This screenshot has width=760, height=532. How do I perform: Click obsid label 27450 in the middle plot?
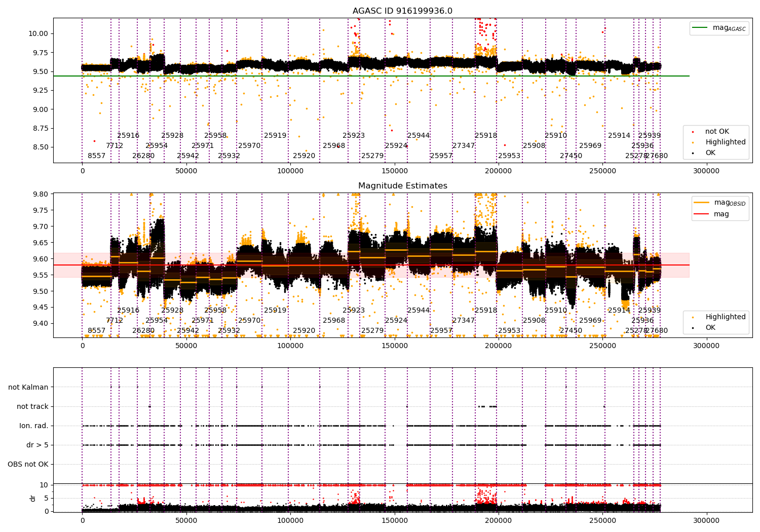click(x=571, y=330)
